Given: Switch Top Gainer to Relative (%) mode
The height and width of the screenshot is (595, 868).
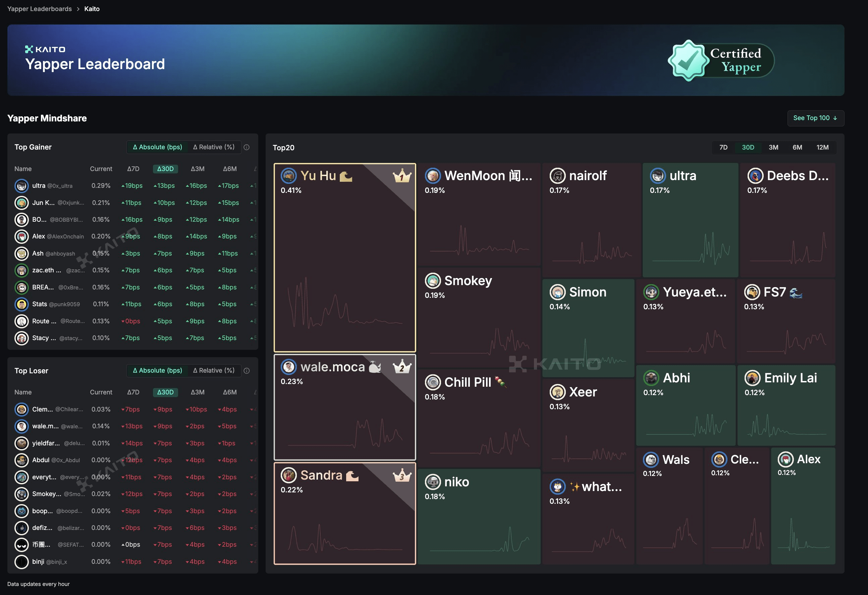Looking at the screenshot, I should tap(214, 147).
